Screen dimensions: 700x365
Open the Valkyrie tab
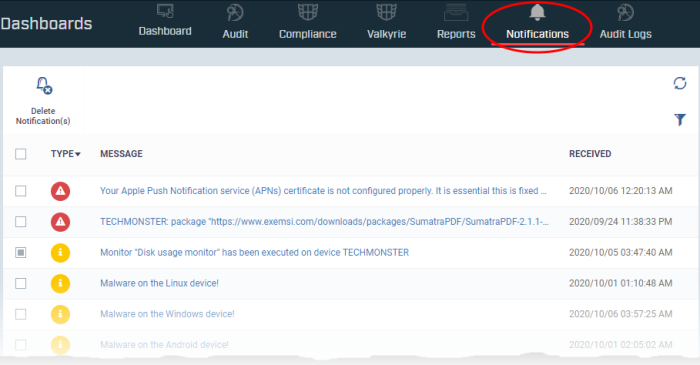386,21
